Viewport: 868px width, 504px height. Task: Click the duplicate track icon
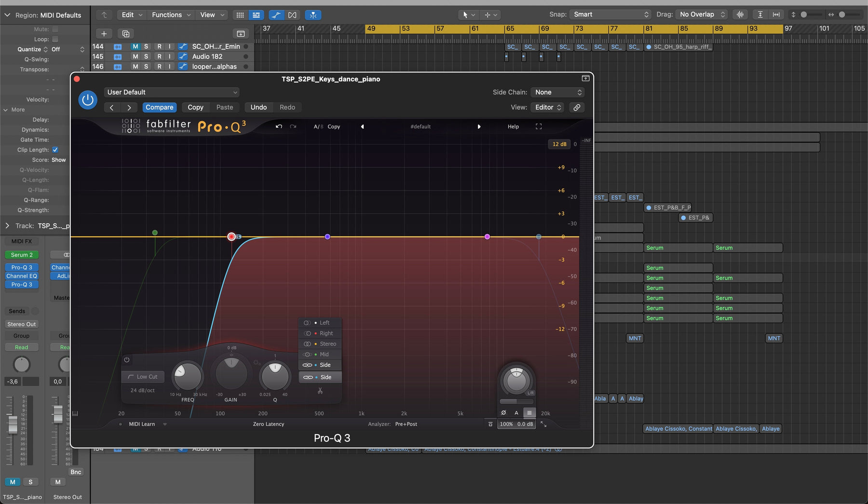click(x=126, y=34)
